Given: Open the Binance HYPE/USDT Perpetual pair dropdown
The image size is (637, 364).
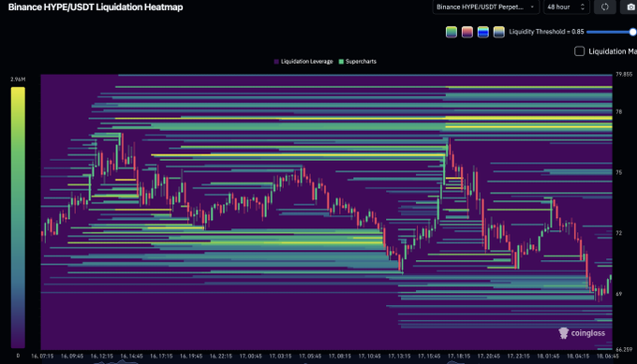Looking at the screenshot, I should (x=486, y=7).
